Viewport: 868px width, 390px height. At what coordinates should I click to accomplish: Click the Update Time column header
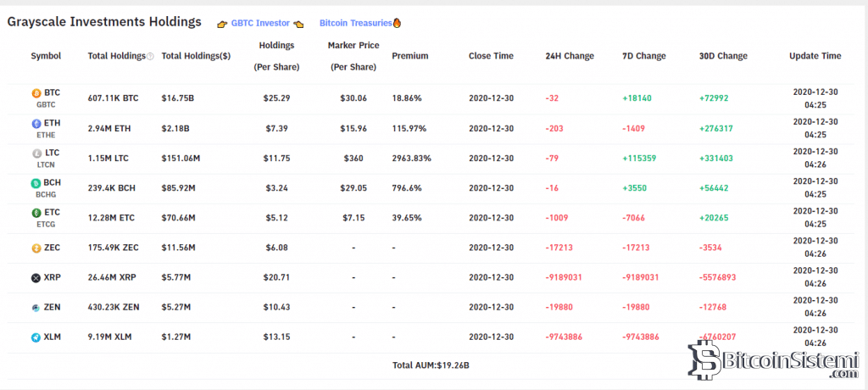(815, 56)
